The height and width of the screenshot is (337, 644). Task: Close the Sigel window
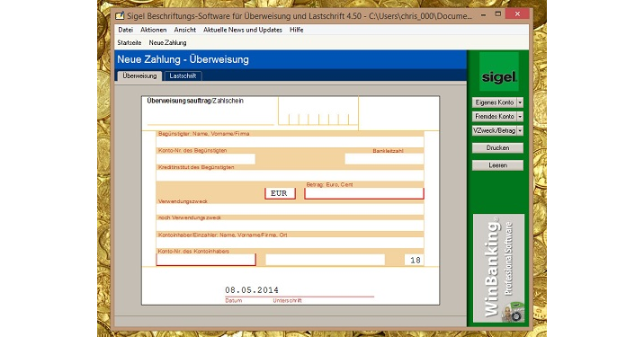pyautogui.click(x=517, y=14)
